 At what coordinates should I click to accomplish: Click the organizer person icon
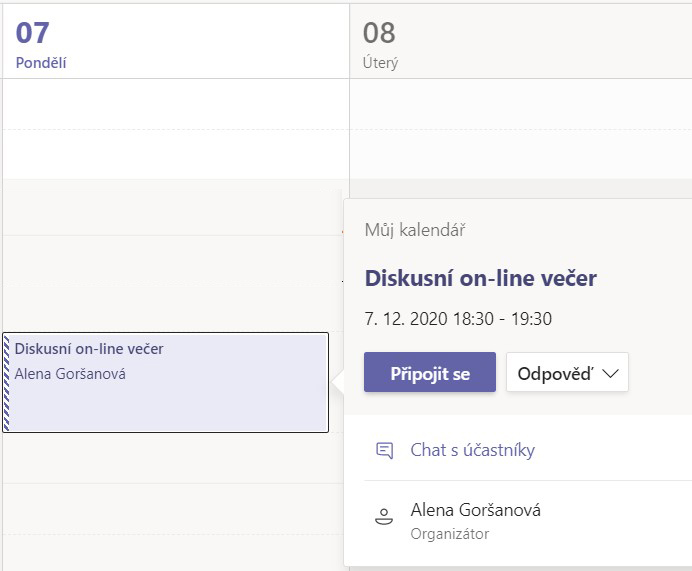(384, 516)
